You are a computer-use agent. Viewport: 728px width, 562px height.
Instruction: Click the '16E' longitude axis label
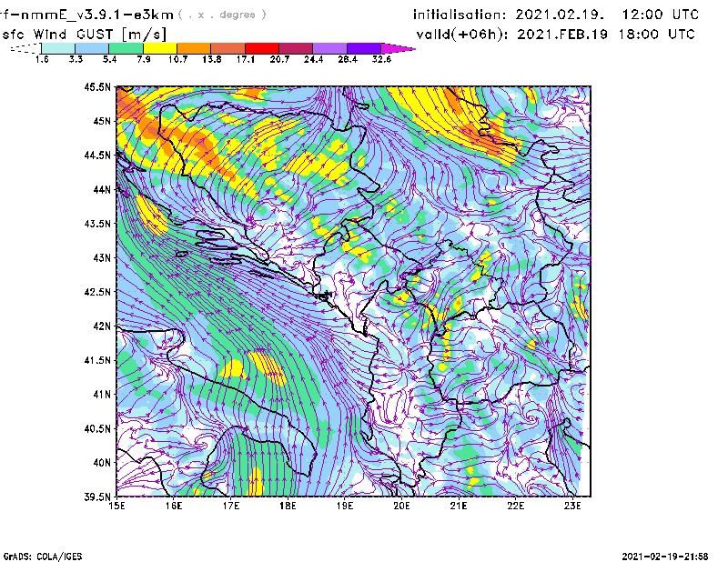click(174, 506)
